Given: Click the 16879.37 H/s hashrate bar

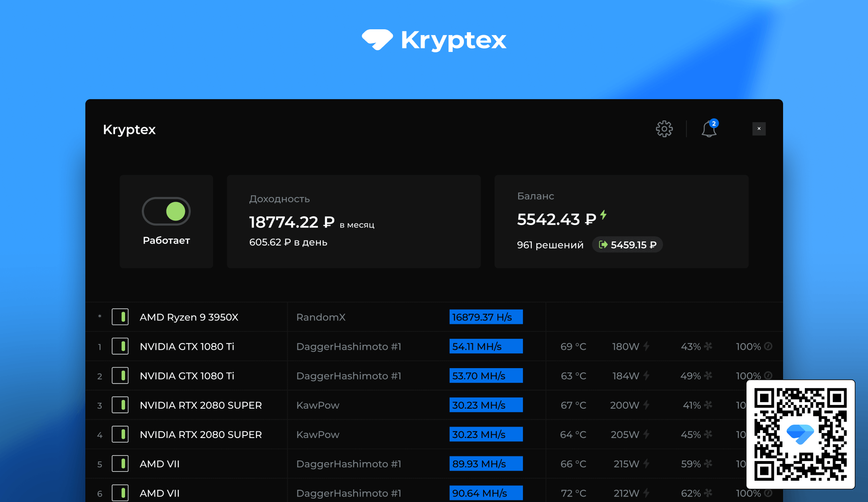Looking at the screenshot, I should [486, 317].
